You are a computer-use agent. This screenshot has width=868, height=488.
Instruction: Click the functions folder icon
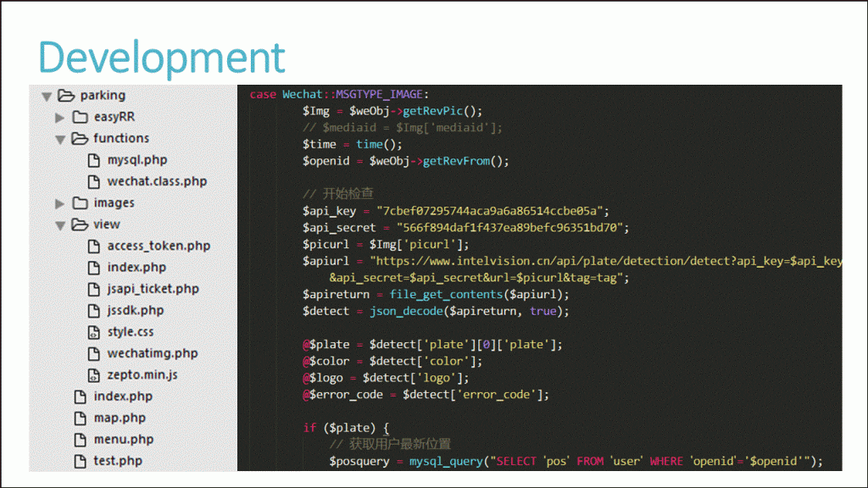point(80,138)
